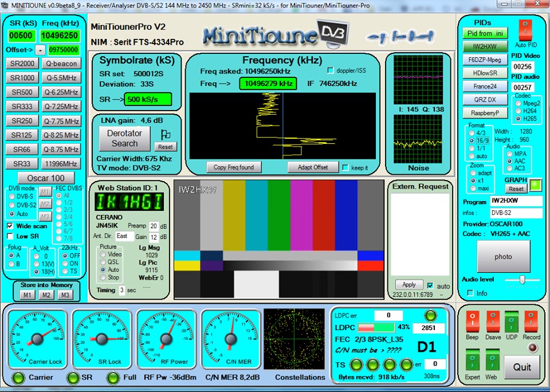Select Picture Stop radio button
This screenshot has width=550, height=392.
pyautogui.click(x=103, y=277)
